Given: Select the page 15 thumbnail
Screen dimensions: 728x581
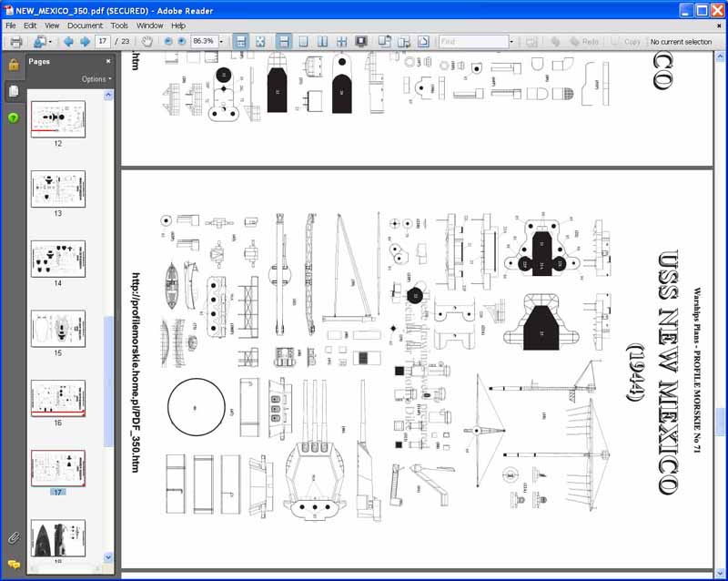Looking at the screenshot, I should [58, 329].
